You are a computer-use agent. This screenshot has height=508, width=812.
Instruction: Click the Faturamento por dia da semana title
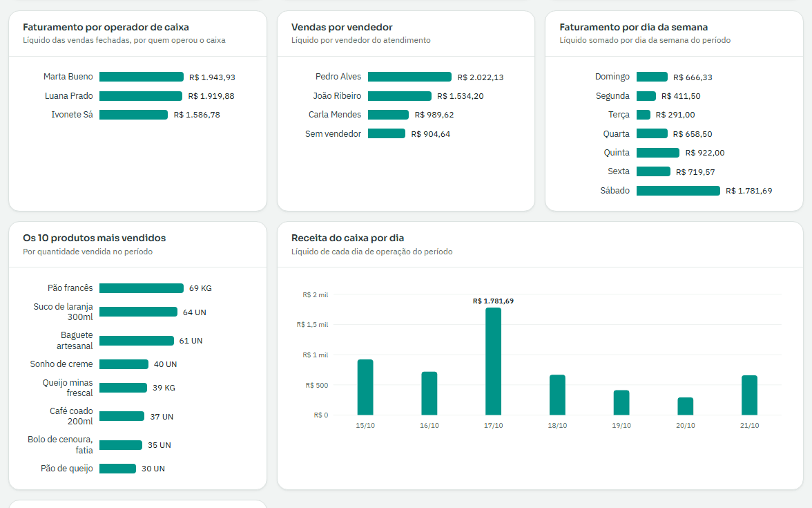[x=633, y=27]
